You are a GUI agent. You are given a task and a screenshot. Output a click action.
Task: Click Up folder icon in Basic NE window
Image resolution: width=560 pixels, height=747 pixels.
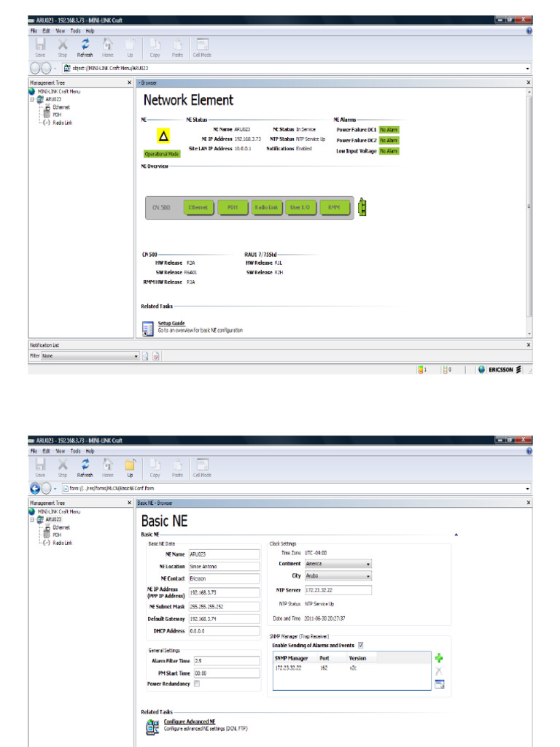click(130, 465)
